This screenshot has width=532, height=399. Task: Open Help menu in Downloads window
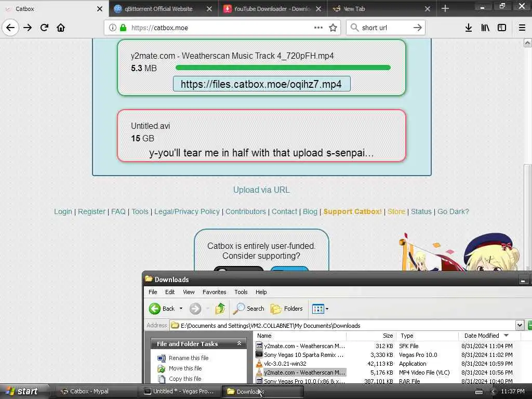(x=261, y=292)
